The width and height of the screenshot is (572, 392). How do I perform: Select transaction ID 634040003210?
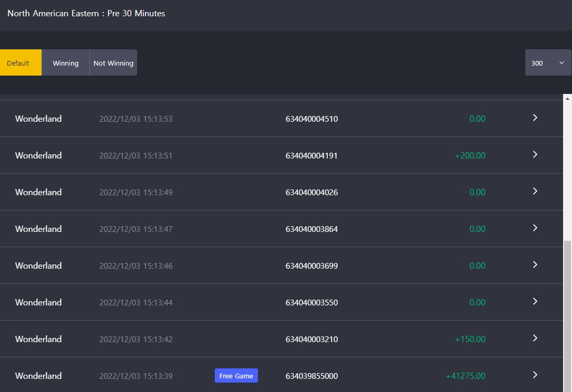pos(311,339)
